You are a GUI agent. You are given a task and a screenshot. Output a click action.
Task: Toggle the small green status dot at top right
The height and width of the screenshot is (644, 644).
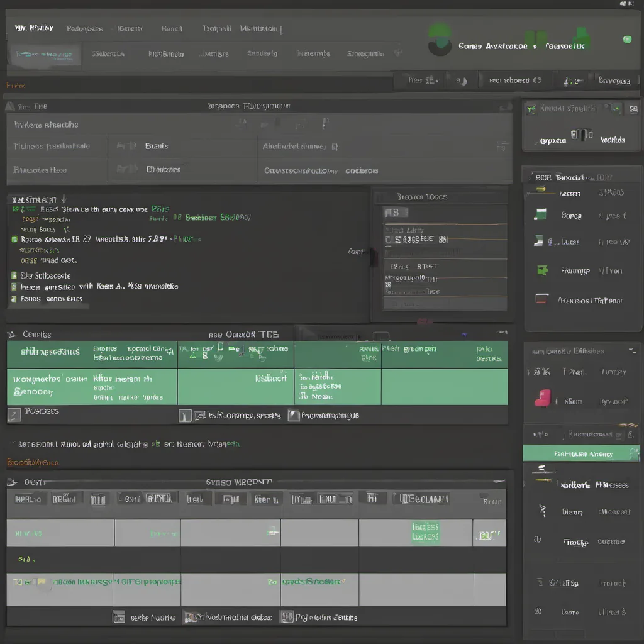626,40
